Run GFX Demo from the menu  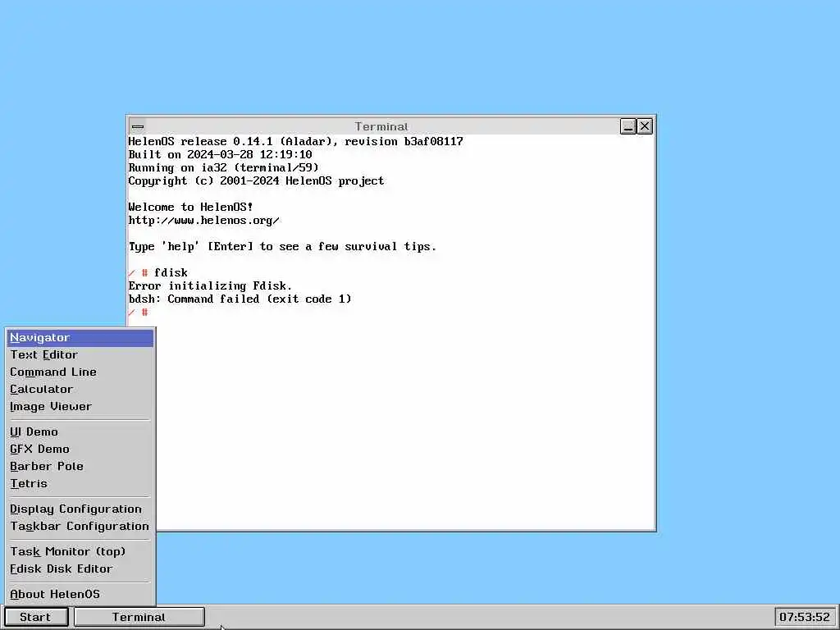click(x=80, y=449)
